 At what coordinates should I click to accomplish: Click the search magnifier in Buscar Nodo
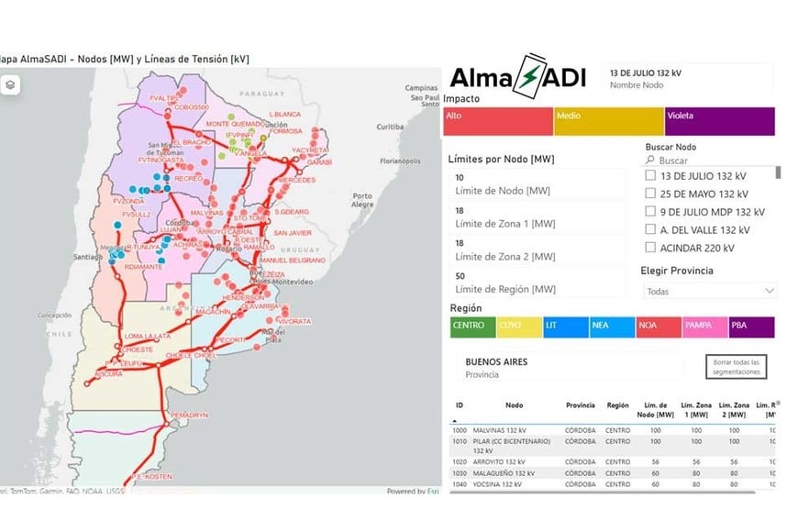(648, 161)
